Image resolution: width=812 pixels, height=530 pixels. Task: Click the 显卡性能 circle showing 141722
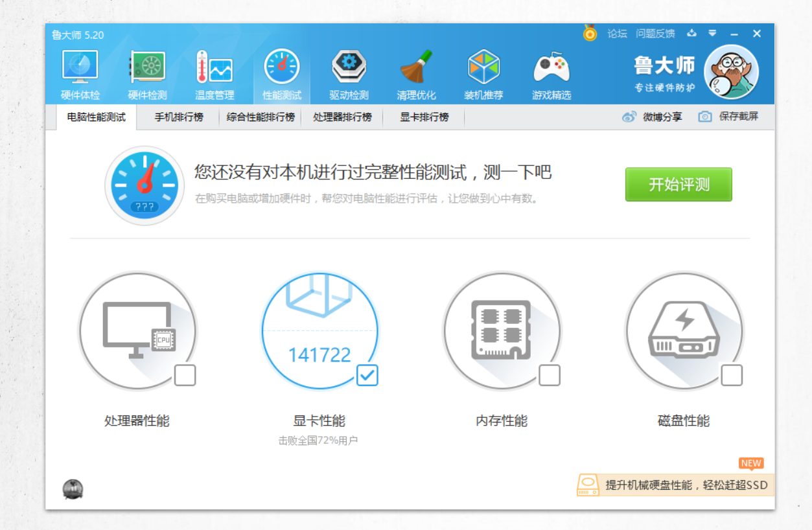pyautogui.click(x=319, y=330)
